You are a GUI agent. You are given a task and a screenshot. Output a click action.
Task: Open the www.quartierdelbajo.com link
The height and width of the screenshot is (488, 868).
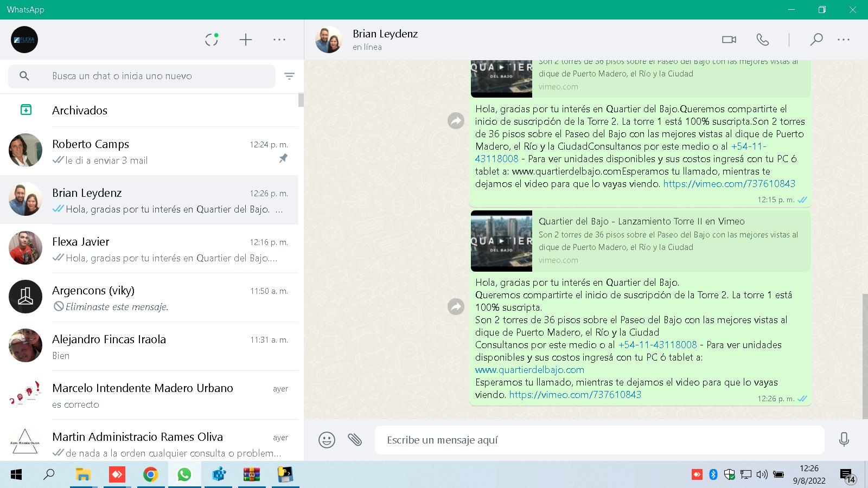(529, 370)
